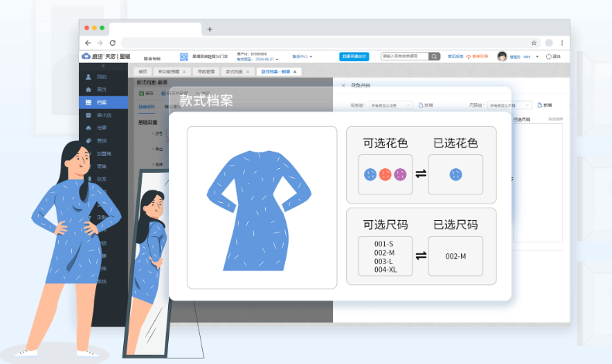Expand the 售后中心 dropdown
Screen dimensions: 612x364
(x=302, y=57)
